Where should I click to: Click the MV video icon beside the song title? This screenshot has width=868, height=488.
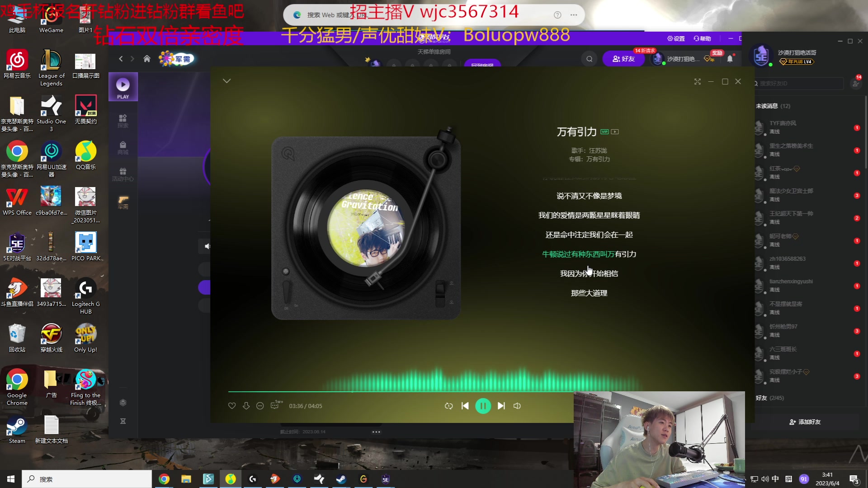coord(615,132)
